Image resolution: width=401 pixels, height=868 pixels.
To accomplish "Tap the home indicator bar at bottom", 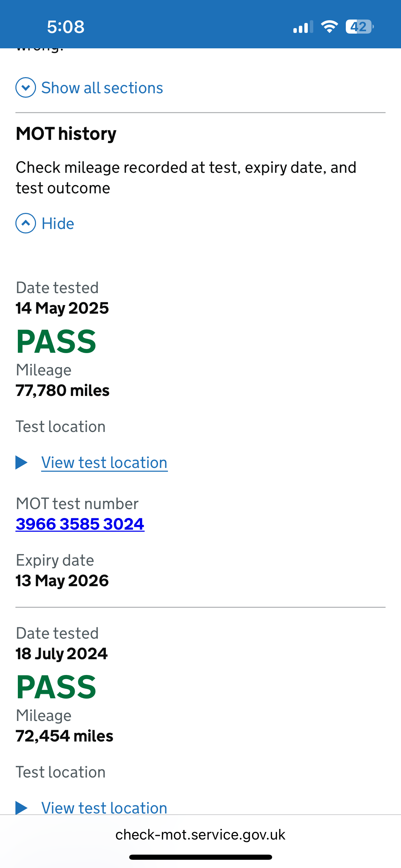I will [x=200, y=857].
